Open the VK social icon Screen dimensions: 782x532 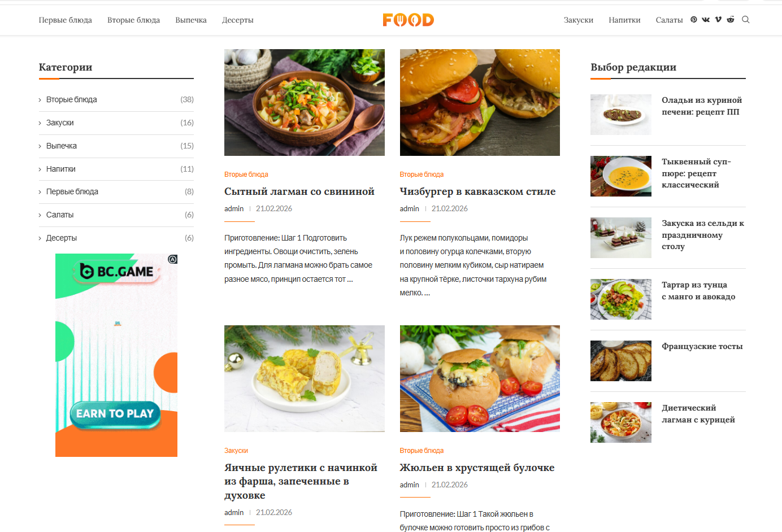(706, 20)
